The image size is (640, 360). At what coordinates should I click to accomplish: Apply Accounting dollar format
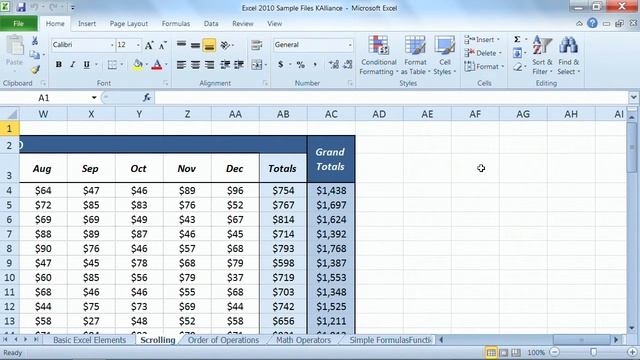(x=280, y=64)
